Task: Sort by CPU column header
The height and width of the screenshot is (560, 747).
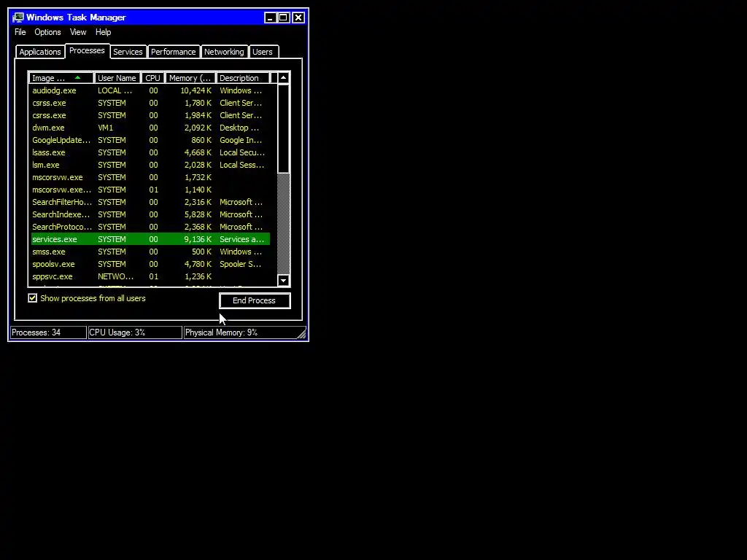Action: pyautogui.click(x=153, y=78)
